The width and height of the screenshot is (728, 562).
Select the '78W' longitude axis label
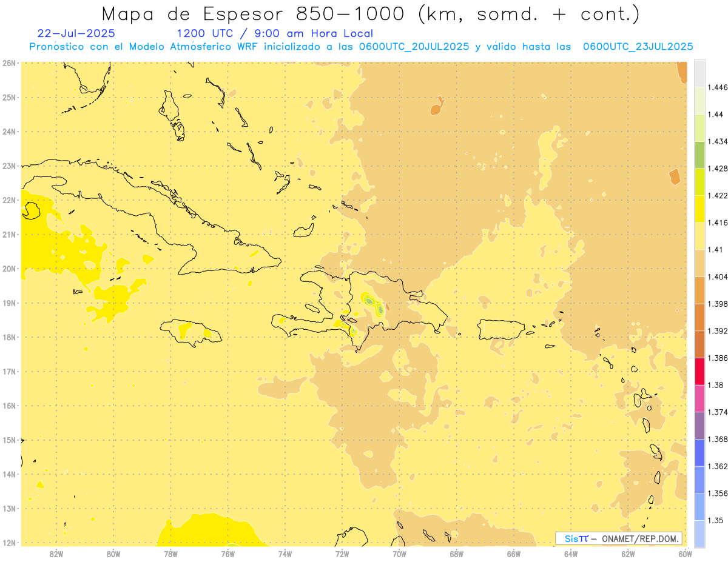(x=170, y=554)
